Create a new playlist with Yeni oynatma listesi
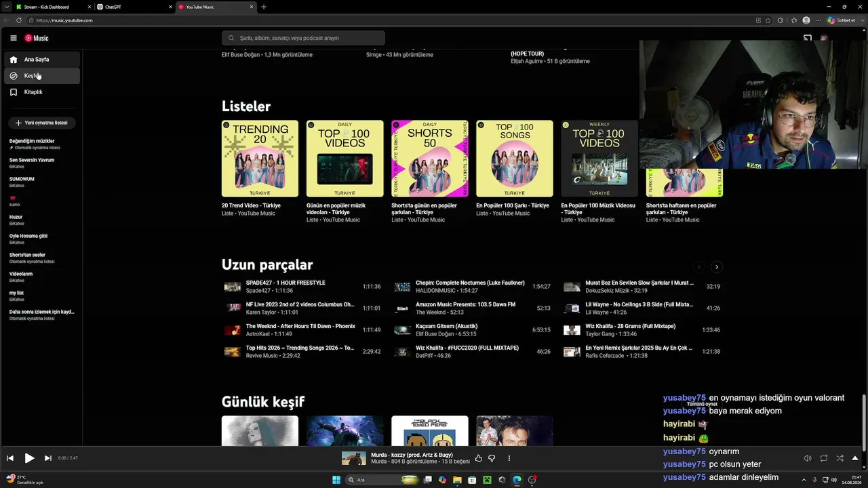 41,123
